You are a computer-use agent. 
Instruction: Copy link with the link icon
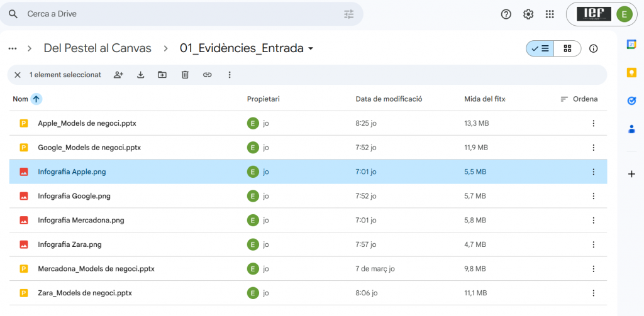[x=207, y=75]
